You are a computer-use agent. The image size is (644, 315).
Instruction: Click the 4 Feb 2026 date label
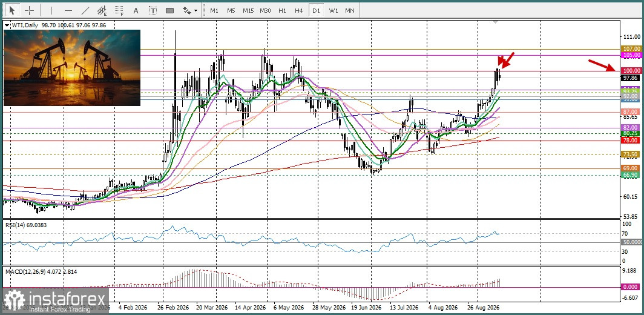(x=131, y=308)
